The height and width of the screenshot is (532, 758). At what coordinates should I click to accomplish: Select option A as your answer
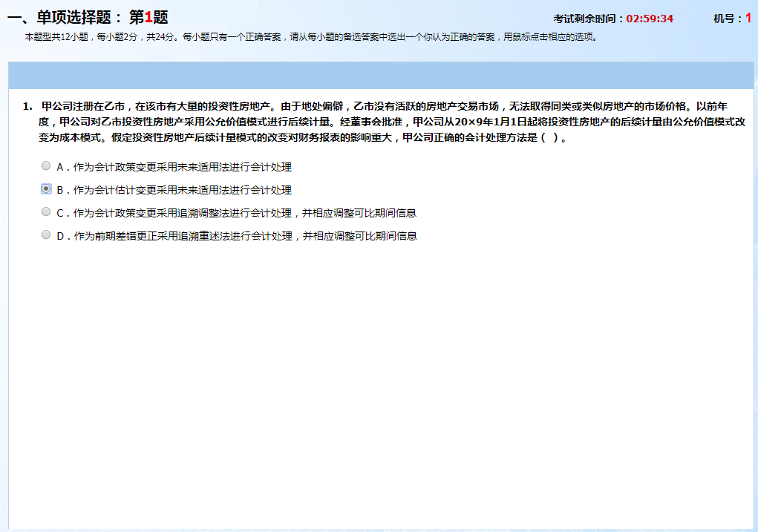(x=45, y=167)
